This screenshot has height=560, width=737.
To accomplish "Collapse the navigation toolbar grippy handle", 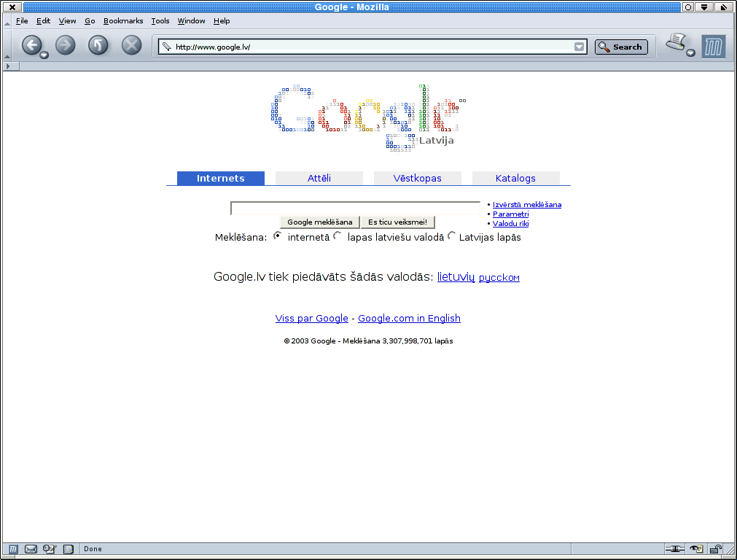I will (7, 46).
